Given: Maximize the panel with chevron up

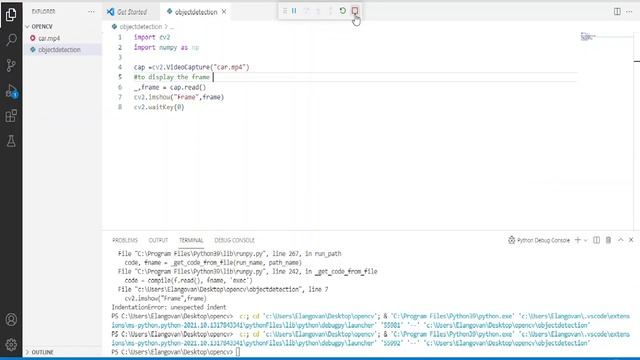Looking at the screenshot, I should (620, 240).
